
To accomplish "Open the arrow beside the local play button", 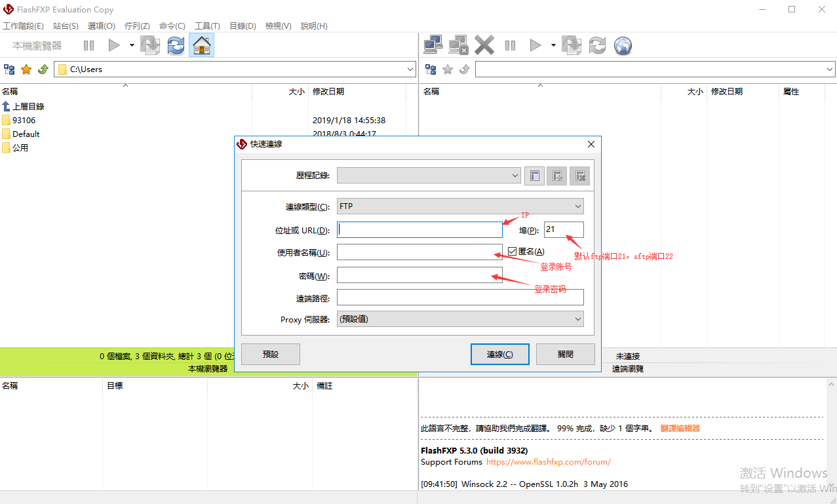I will (132, 45).
